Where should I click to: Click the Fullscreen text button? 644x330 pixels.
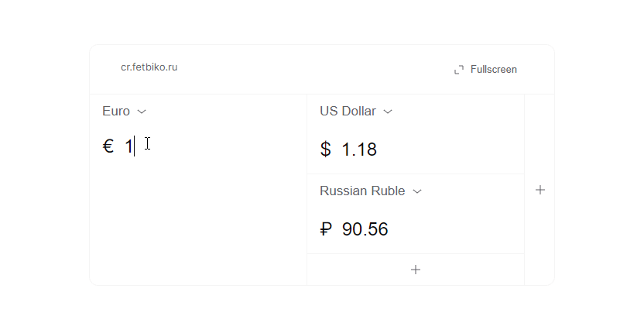click(493, 70)
